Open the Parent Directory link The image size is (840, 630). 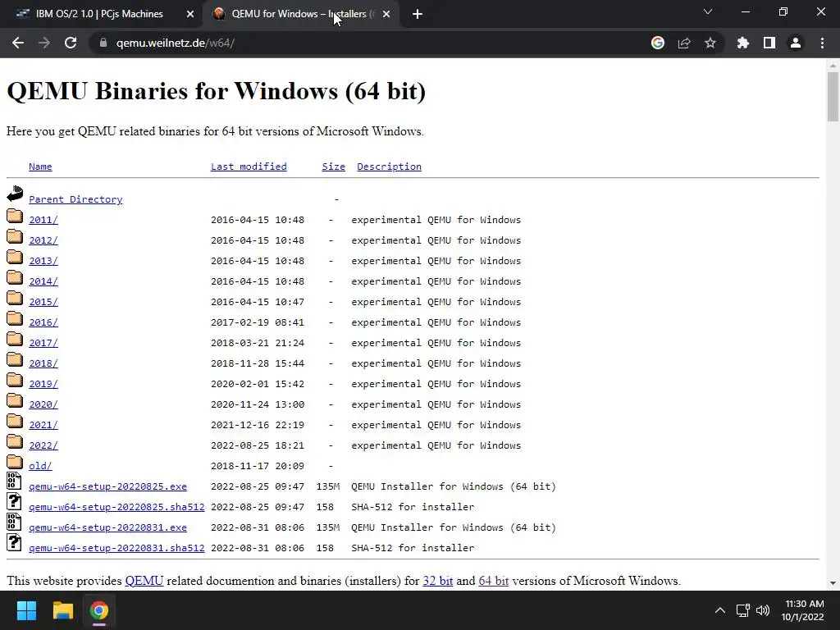point(75,199)
